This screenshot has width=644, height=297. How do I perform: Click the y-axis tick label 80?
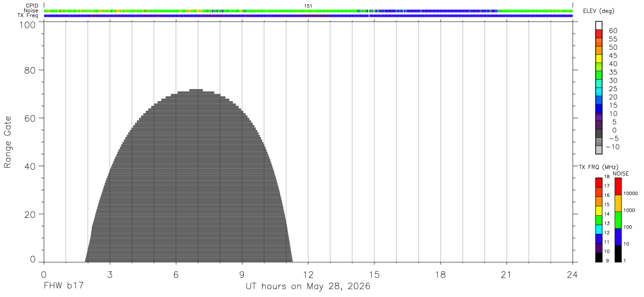pyautogui.click(x=30, y=70)
